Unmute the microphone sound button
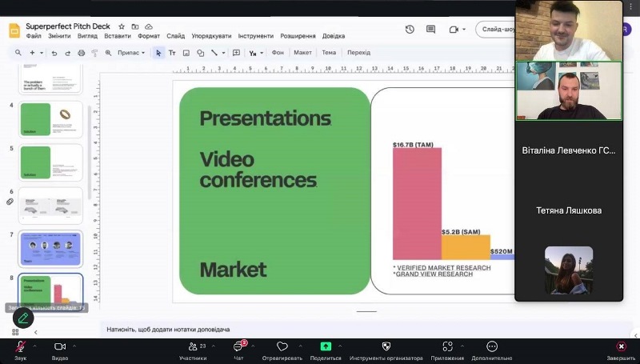Screen dimensions: 640x364 click(21, 346)
